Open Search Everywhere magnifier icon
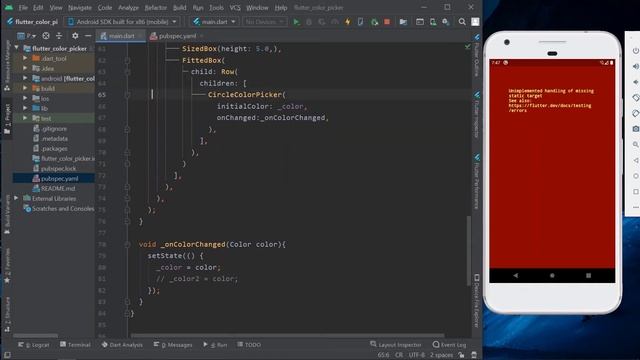The image size is (640, 360). coord(462,22)
